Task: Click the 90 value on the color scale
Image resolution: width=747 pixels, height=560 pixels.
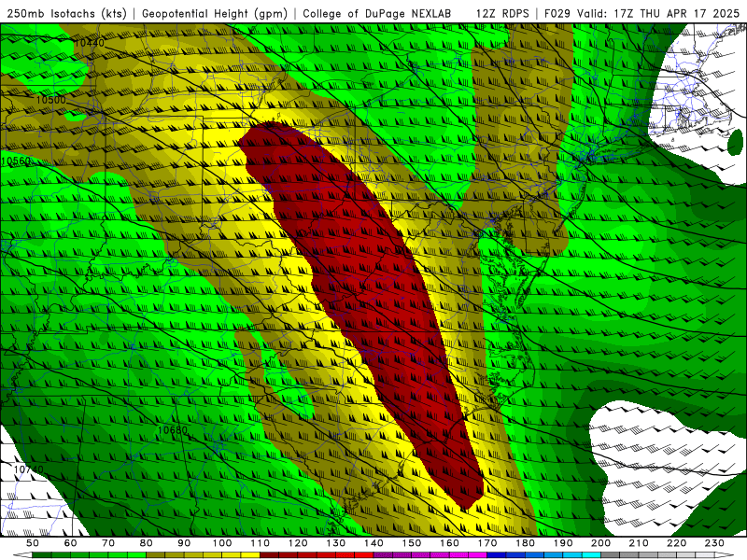Action: [184, 543]
